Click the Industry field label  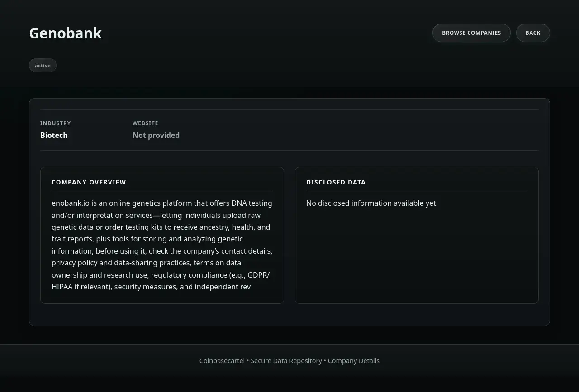[x=55, y=123]
